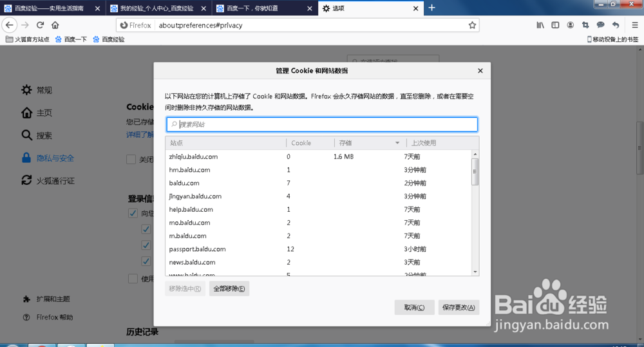Click cookie list scroll up arrow

pyautogui.click(x=475, y=154)
